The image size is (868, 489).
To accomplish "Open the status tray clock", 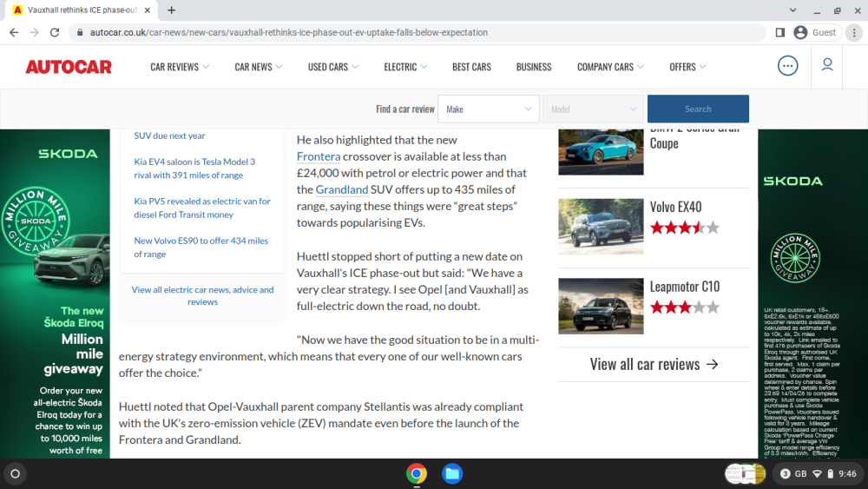I will click(847, 473).
